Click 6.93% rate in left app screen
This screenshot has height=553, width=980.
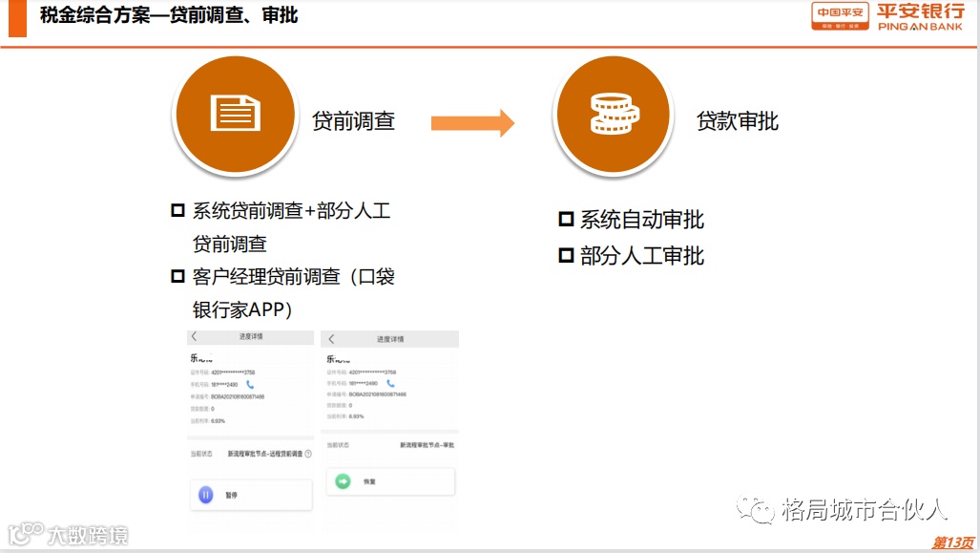point(218,421)
